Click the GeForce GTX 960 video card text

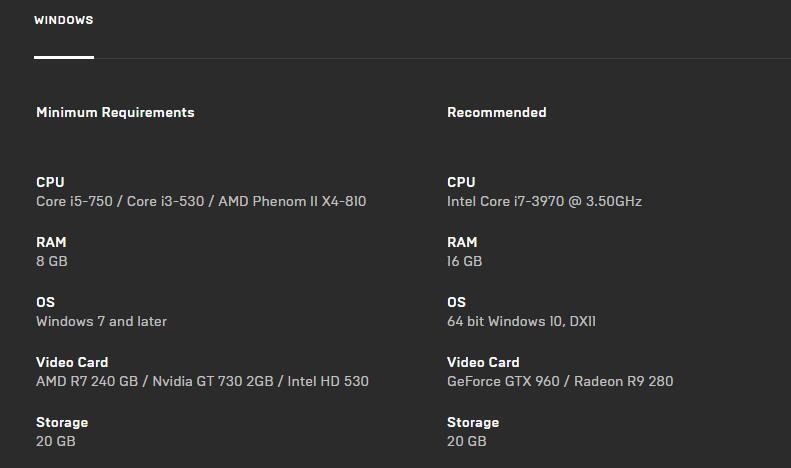(560, 382)
